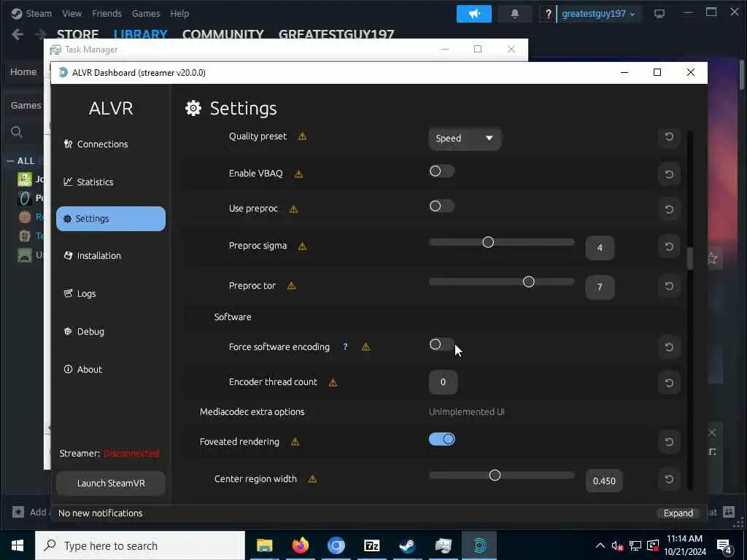747x560 pixels.
Task: Reset Foveated rendering to default
Action: pos(669,442)
